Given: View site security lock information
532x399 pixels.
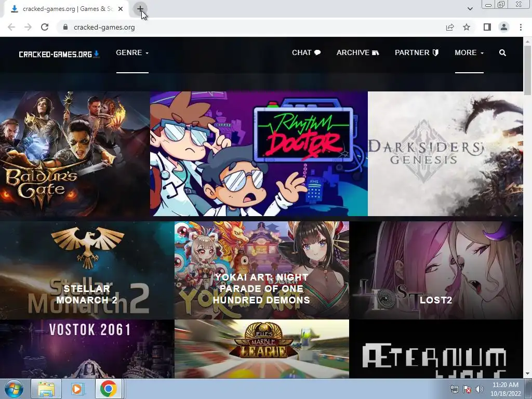Looking at the screenshot, I should [65, 27].
